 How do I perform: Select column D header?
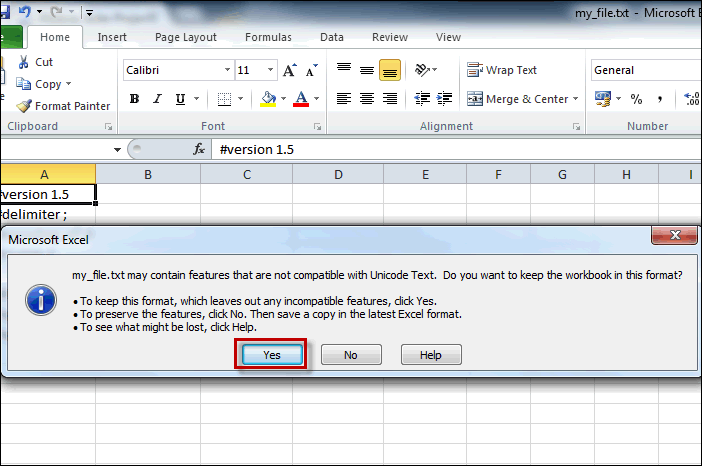[x=338, y=174]
